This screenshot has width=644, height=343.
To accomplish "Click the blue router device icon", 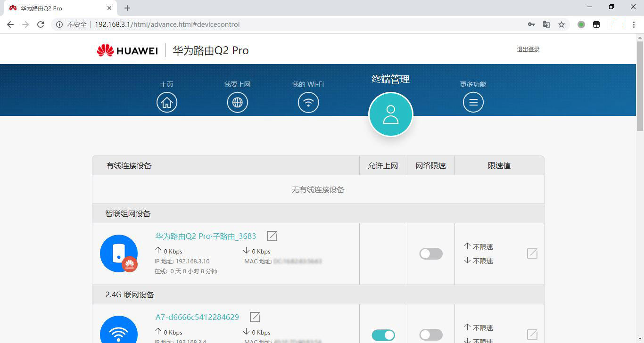I will coord(119,253).
